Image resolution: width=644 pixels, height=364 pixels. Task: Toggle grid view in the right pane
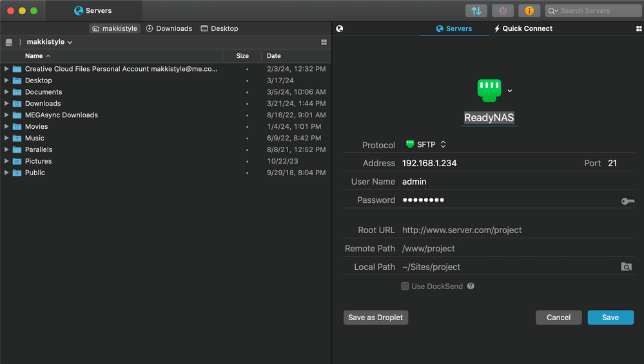point(639,29)
